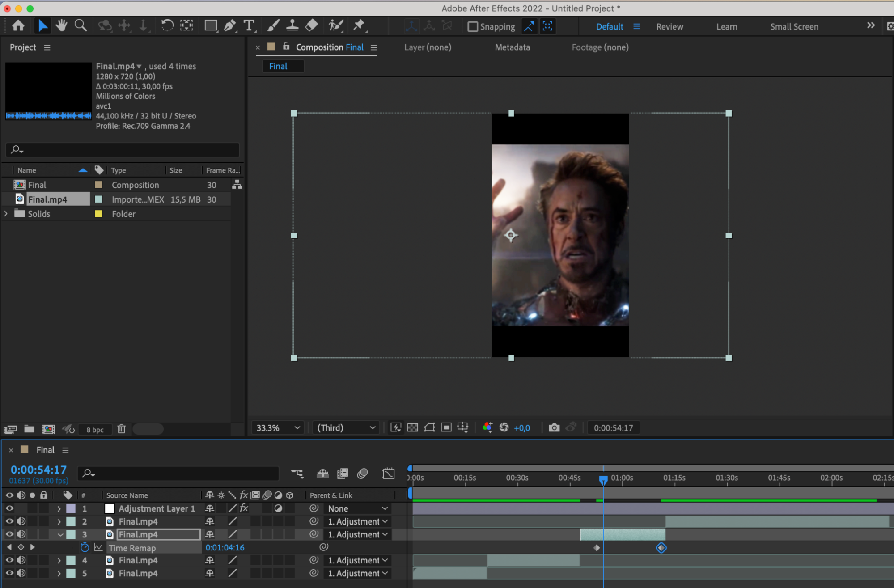
Task: Hide layer 2 Final.mp4 video
Action: (9, 521)
